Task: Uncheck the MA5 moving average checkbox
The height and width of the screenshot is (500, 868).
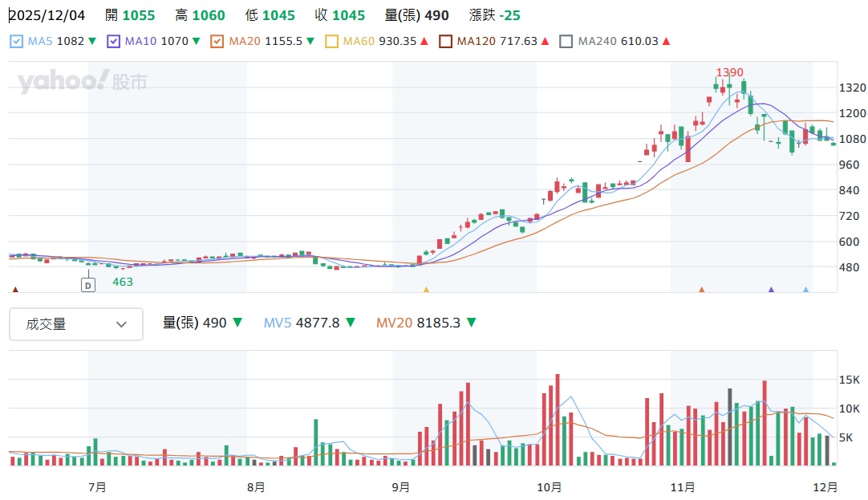Action: (x=17, y=41)
